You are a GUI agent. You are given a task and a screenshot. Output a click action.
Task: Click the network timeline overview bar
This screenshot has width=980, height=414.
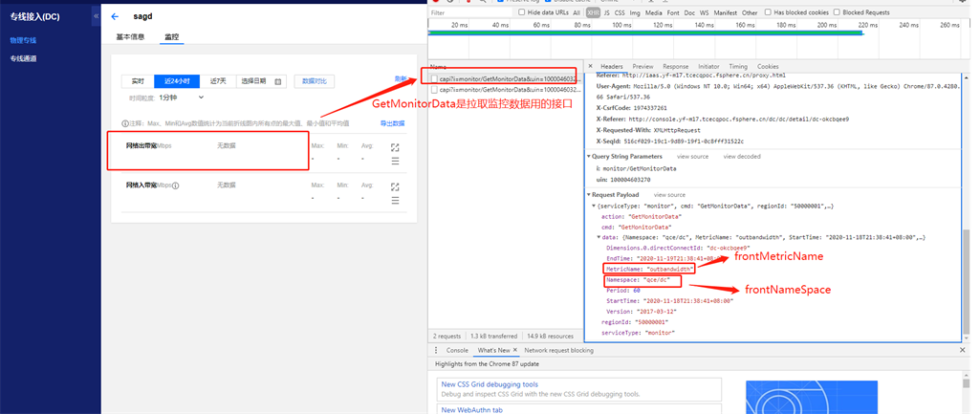point(645,33)
